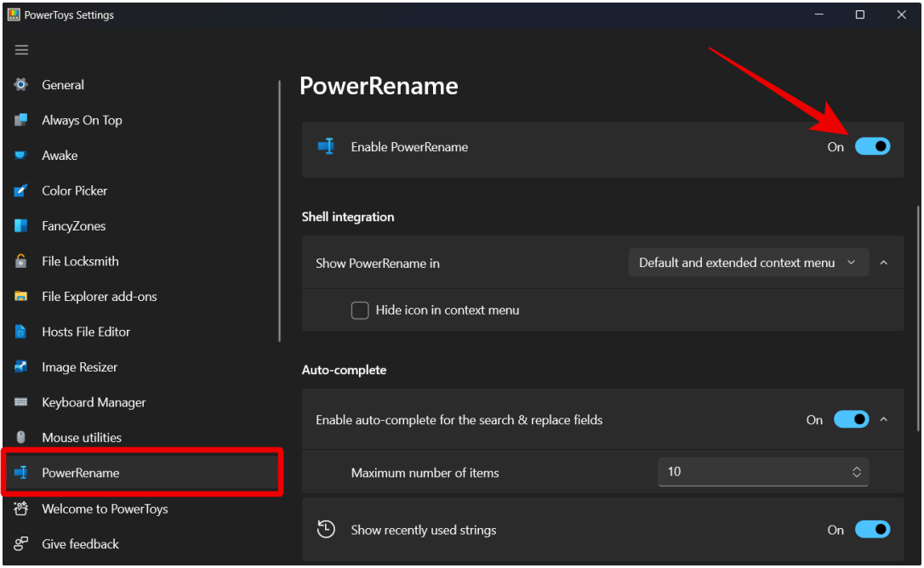
Task: Click the FancyZones layout icon
Action: (21, 225)
